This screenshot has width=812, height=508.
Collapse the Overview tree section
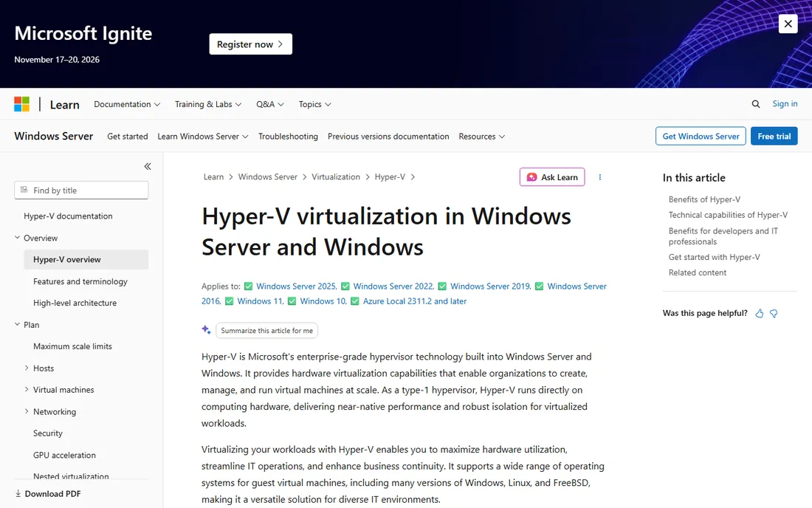point(17,238)
